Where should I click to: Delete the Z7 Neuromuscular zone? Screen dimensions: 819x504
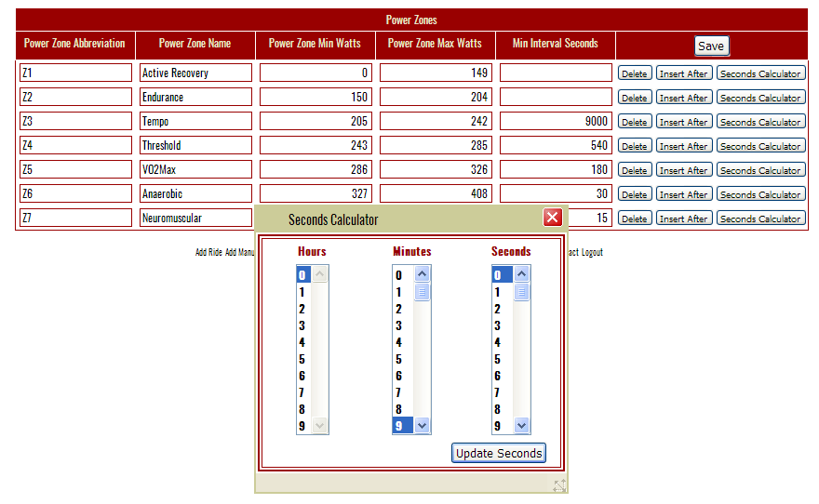tap(634, 219)
